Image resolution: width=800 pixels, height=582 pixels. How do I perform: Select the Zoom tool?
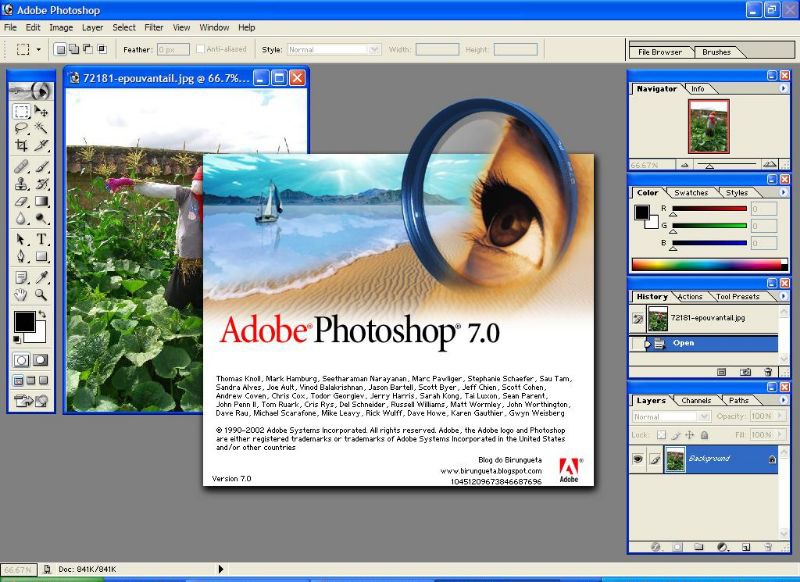pos(41,294)
